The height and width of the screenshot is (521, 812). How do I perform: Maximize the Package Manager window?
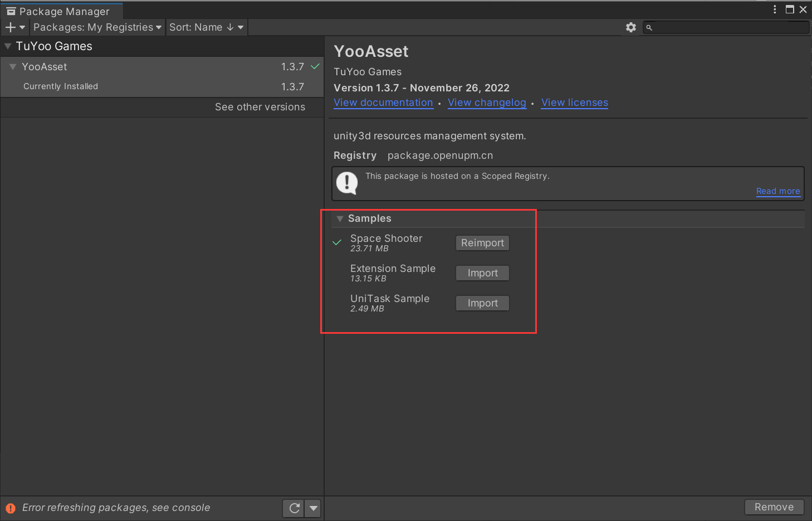(x=790, y=9)
